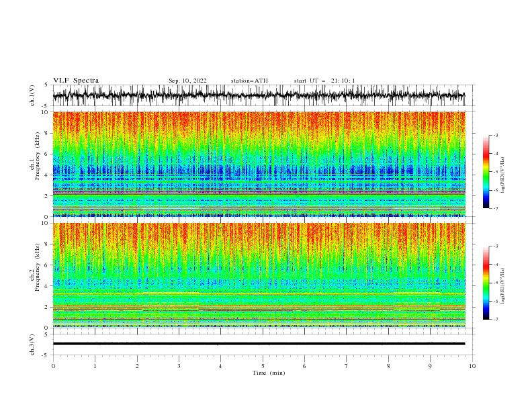Click the '-7' tick on lower colorbar
This screenshot has height=411, width=532.
point(495,320)
